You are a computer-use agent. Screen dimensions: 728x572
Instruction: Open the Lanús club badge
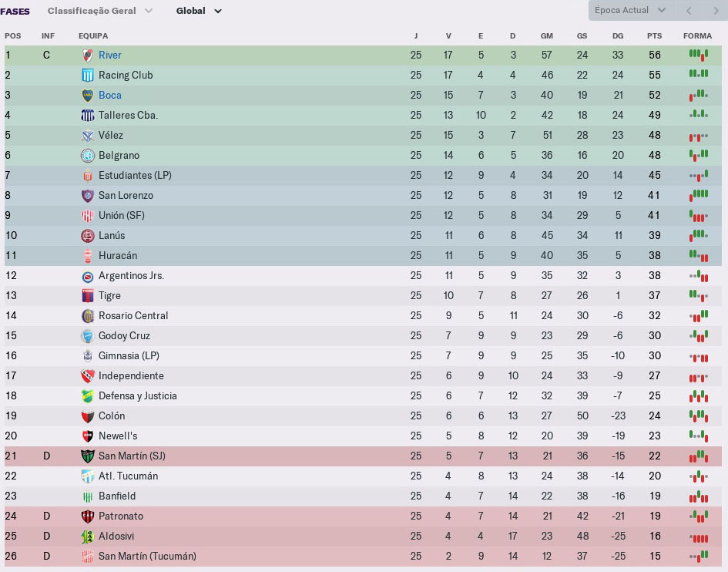pos(87,235)
